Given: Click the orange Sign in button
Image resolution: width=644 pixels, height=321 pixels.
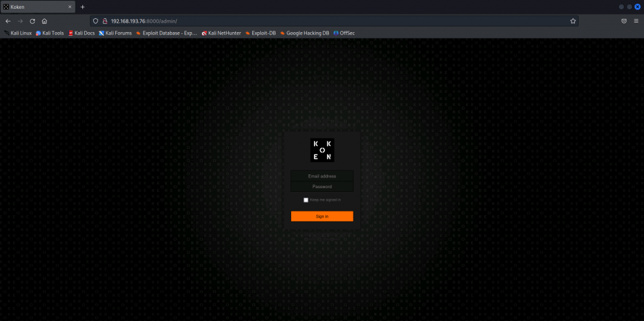Looking at the screenshot, I should point(322,216).
